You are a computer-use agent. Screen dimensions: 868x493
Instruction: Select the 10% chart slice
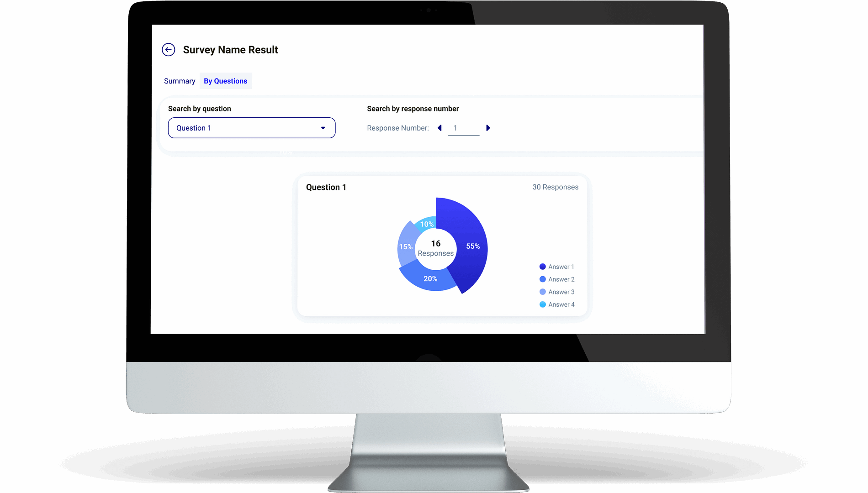click(427, 224)
